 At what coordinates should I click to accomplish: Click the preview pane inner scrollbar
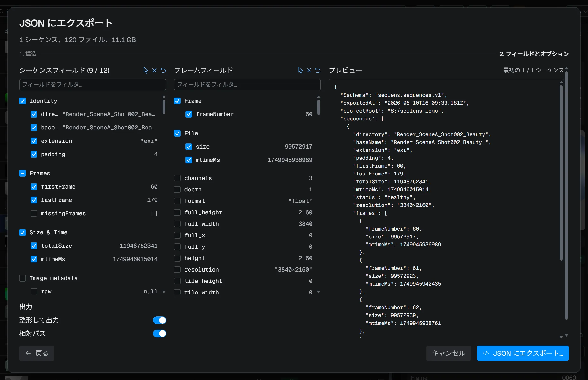[x=561, y=173]
